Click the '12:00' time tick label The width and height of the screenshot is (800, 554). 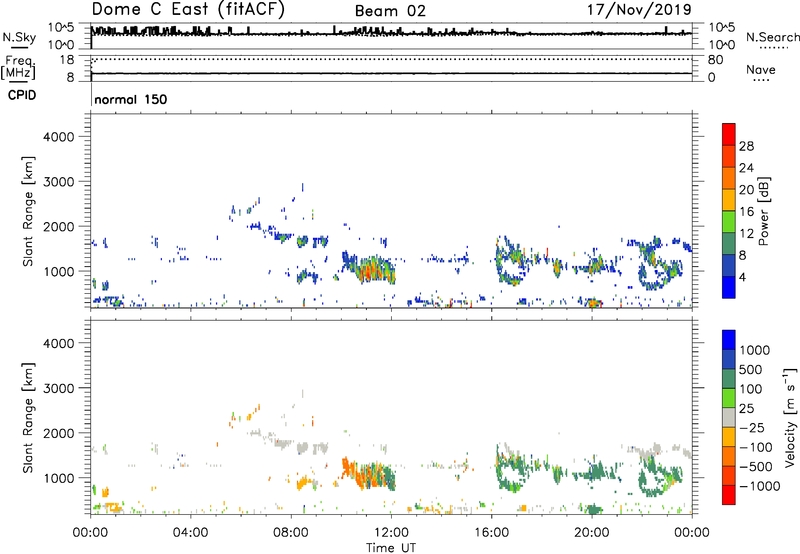pos(391,533)
